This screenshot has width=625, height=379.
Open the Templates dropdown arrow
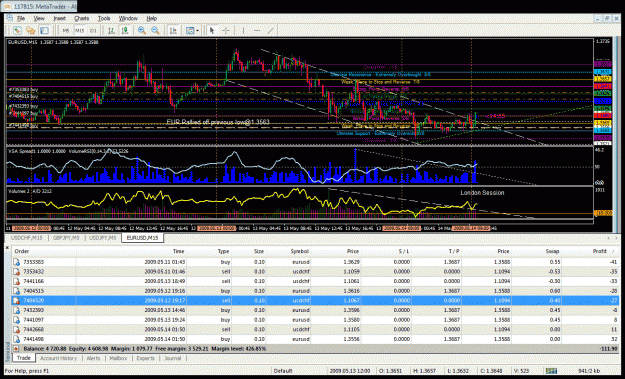point(197,30)
